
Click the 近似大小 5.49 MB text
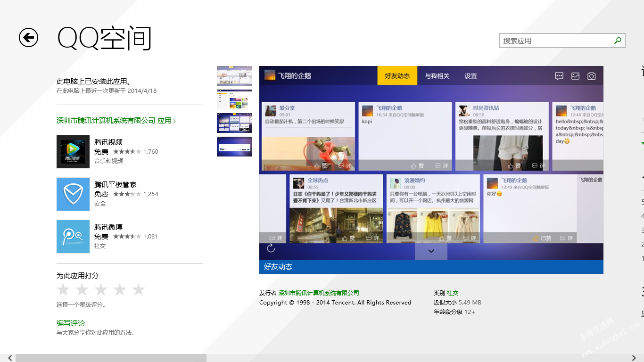(457, 302)
